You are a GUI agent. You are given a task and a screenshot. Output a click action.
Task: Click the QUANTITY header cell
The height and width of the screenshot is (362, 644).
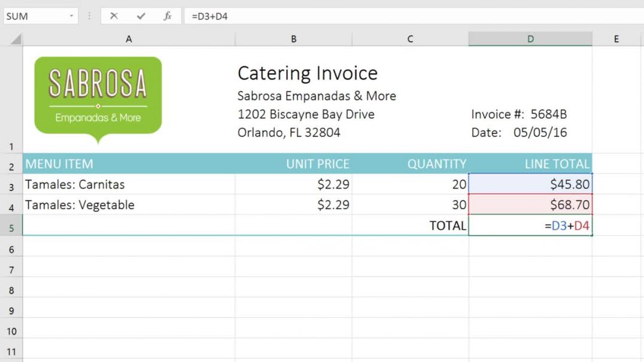pos(410,164)
